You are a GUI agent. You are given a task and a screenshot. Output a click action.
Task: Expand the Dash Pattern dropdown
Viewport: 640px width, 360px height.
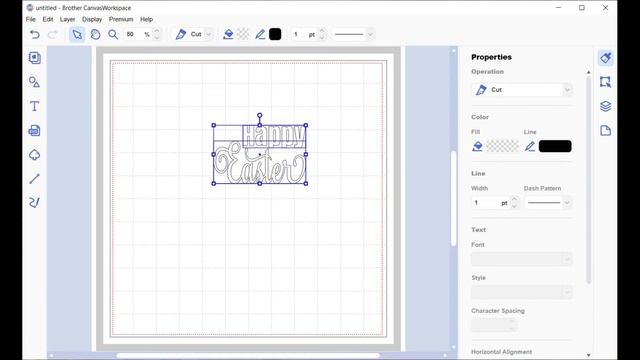pos(567,202)
